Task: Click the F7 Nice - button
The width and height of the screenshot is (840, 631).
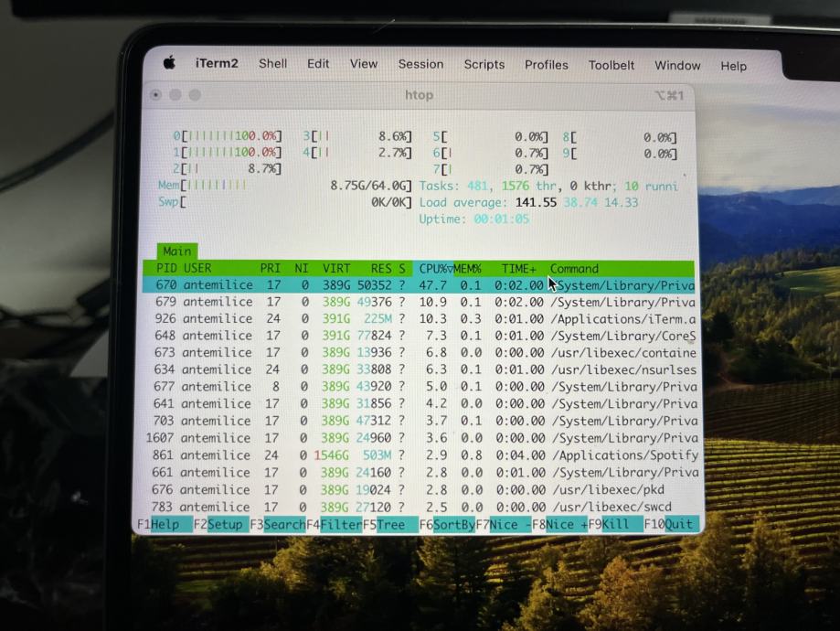Action: tap(503, 524)
